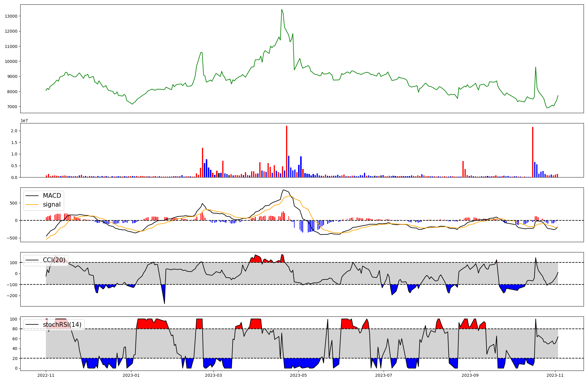Click the 2023-09 x-axis date label
Viewport: 588px width, 382px height.
point(470,375)
